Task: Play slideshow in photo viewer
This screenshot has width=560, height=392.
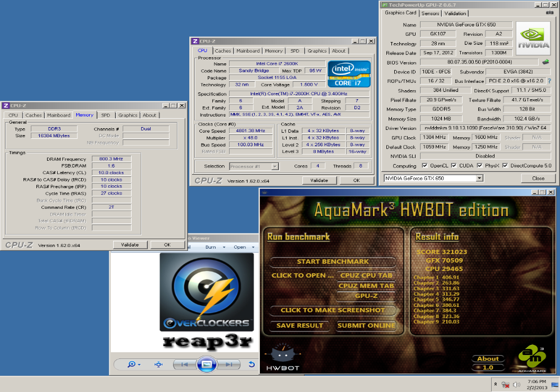Action: click(x=207, y=364)
